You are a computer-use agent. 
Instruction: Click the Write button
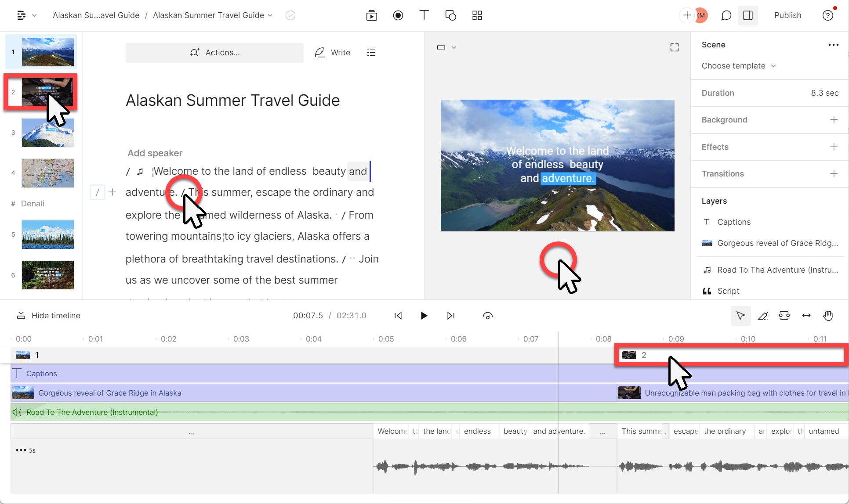pos(332,53)
